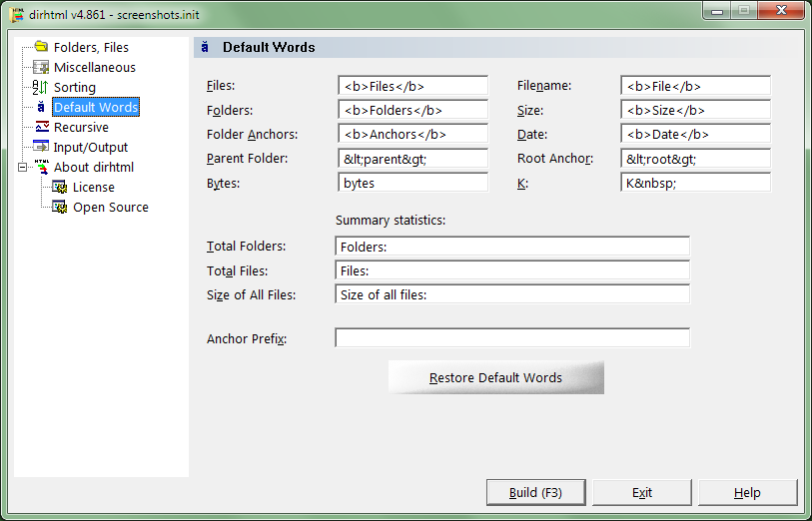Click the dirhtml title bar app icon

pyautogui.click(x=17, y=15)
